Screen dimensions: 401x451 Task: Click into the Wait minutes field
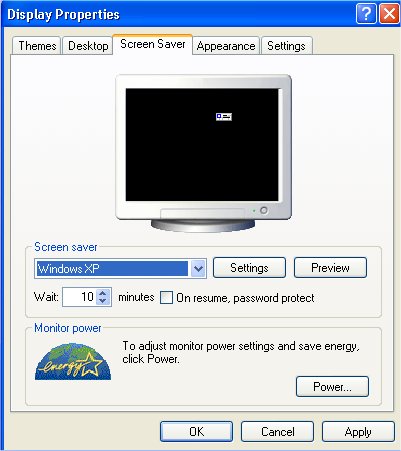tap(79, 297)
